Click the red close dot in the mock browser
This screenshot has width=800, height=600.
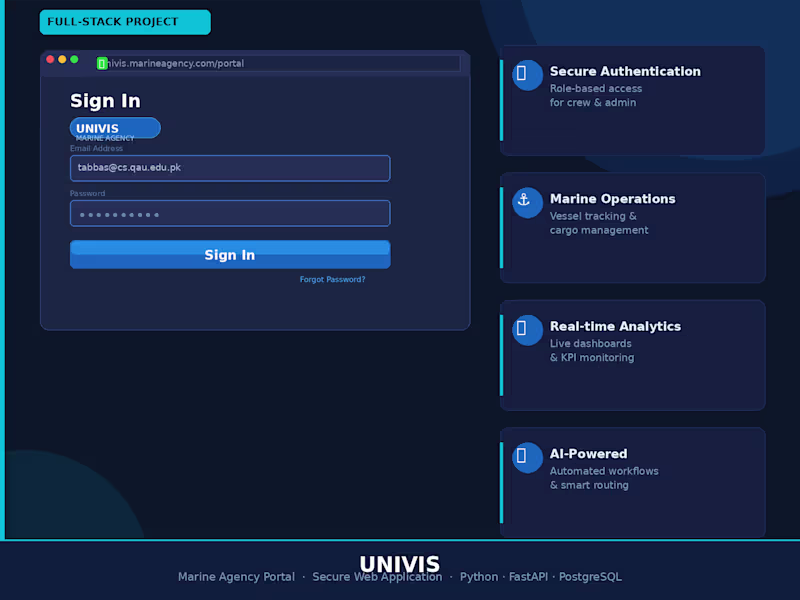click(x=50, y=59)
